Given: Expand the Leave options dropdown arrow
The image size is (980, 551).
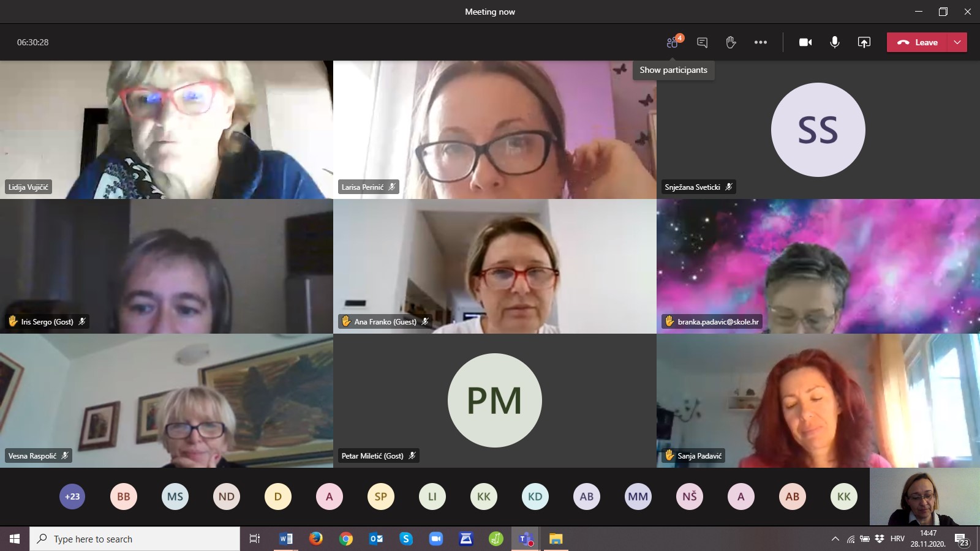Looking at the screenshot, I should point(957,42).
